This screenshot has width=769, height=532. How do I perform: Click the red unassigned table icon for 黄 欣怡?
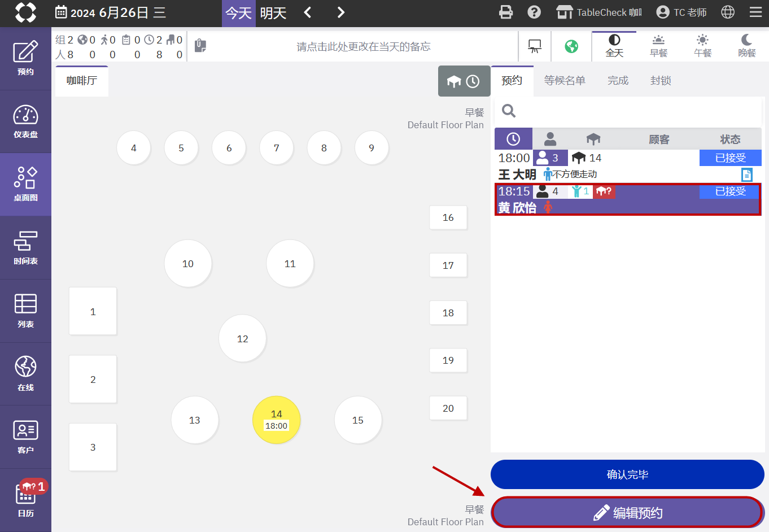[x=604, y=191]
